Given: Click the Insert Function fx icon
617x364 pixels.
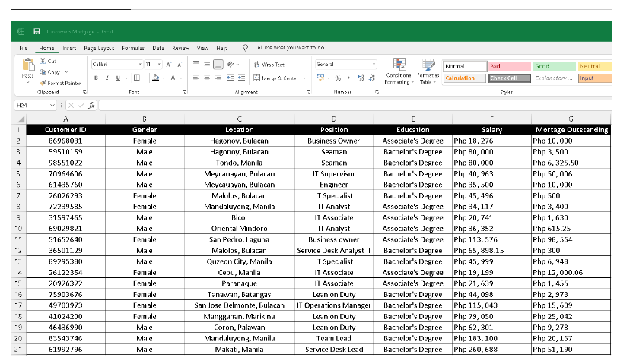Looking at the screenshot, I should pyautogui.click(x=91, y=106).
